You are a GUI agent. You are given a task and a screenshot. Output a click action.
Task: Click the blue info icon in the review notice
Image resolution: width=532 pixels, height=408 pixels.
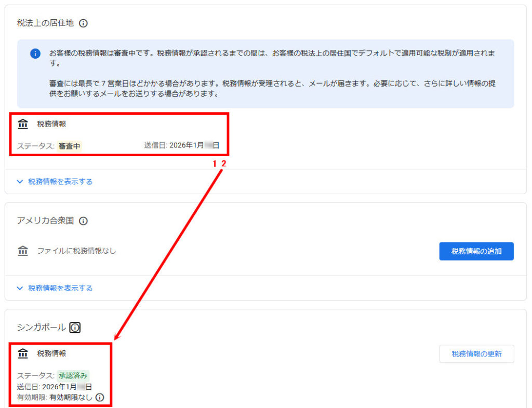(x=35, y=54)
